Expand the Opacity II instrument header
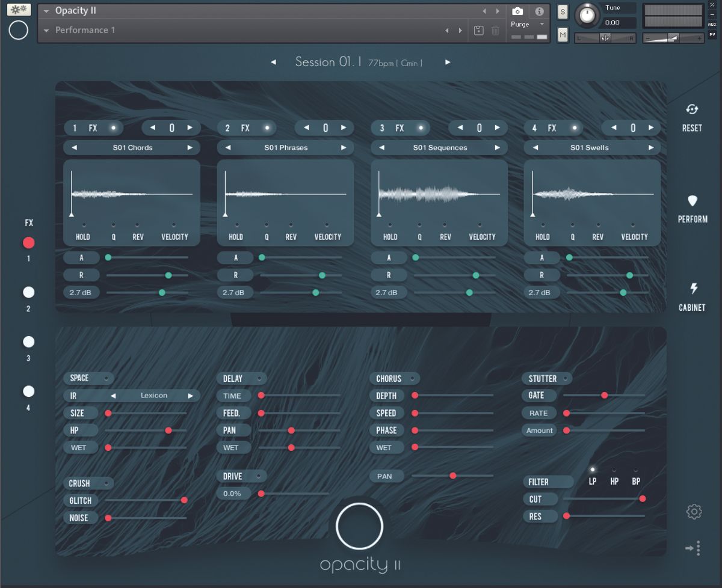 (x=46, y=10)
